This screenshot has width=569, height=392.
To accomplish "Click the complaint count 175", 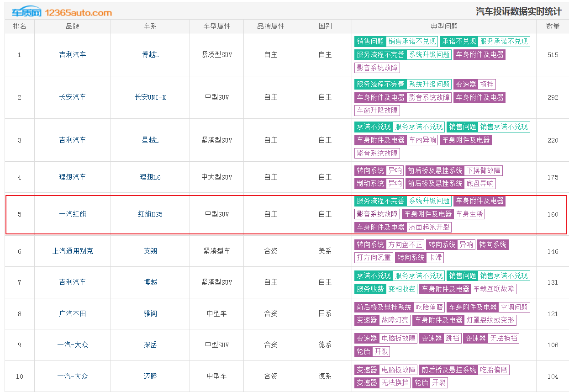I will [x=553, y=177].
